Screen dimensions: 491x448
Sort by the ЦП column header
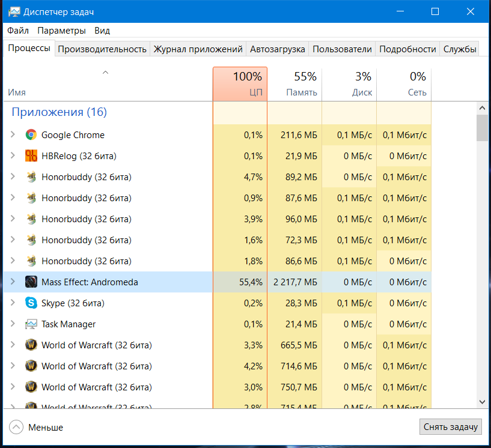(240, 84)
